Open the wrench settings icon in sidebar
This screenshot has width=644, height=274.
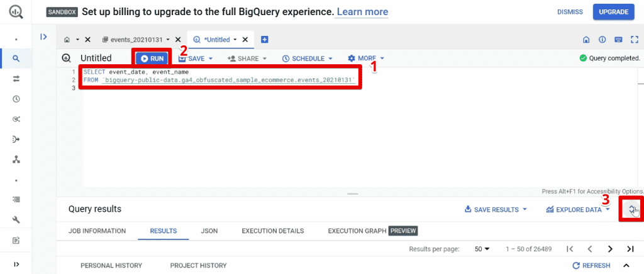(16, 220)
